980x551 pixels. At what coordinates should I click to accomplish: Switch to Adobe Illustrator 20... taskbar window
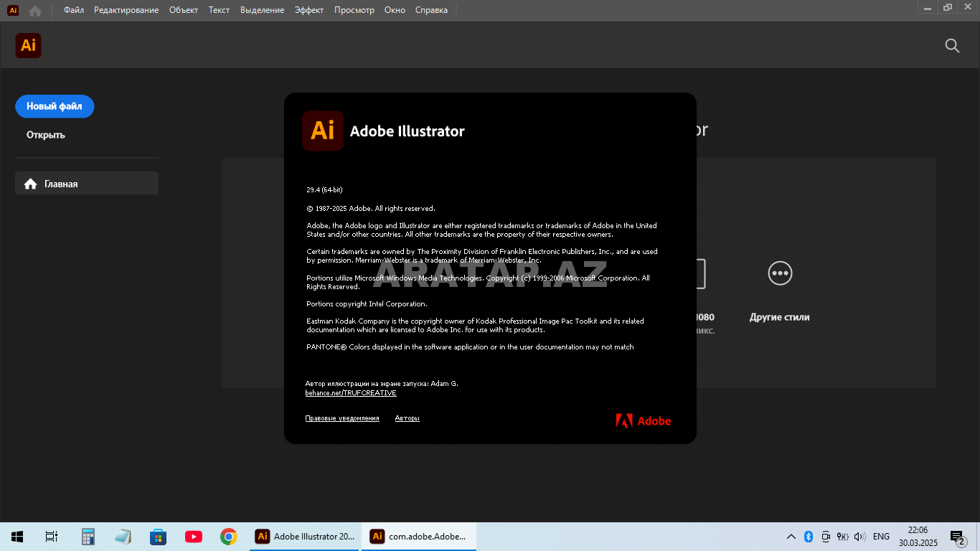pos(305,536)
